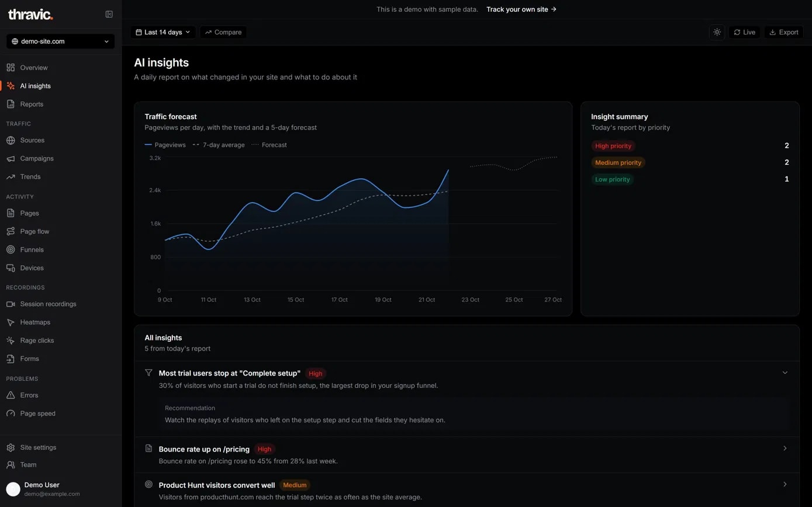This screenshot has width=812, height=507.
Task: Click the Page flow icon
Action: [x=11, y=231]
